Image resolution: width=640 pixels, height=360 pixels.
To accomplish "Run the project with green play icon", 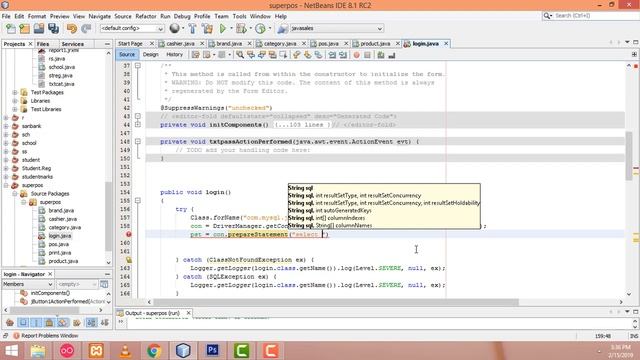I will point(223,29).
